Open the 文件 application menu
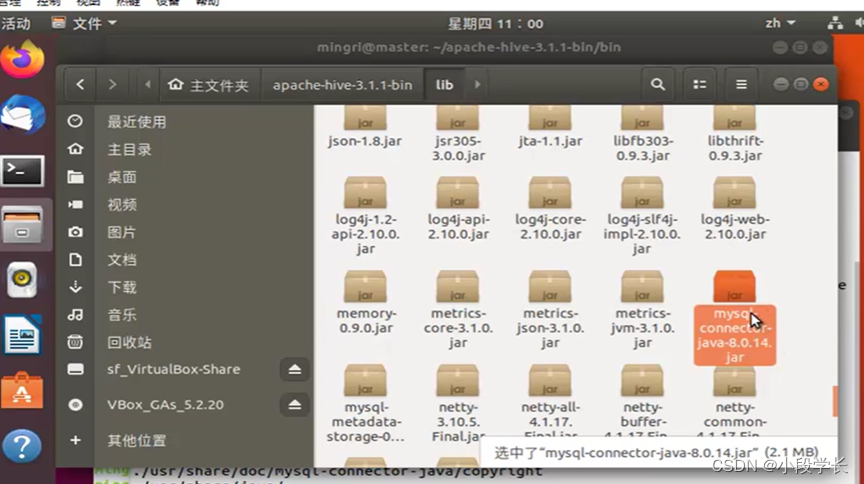This screenshot has width=864, height=484. coord(84,23)
